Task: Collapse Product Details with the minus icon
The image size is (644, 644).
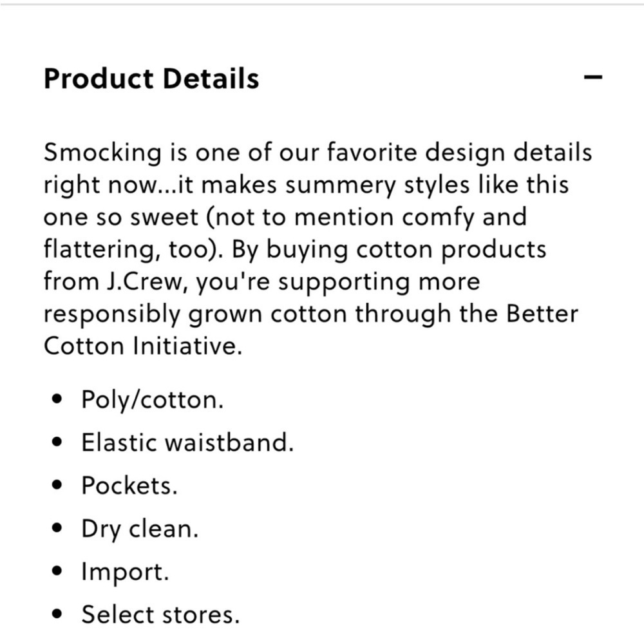Action: click(x=593, y=77)
